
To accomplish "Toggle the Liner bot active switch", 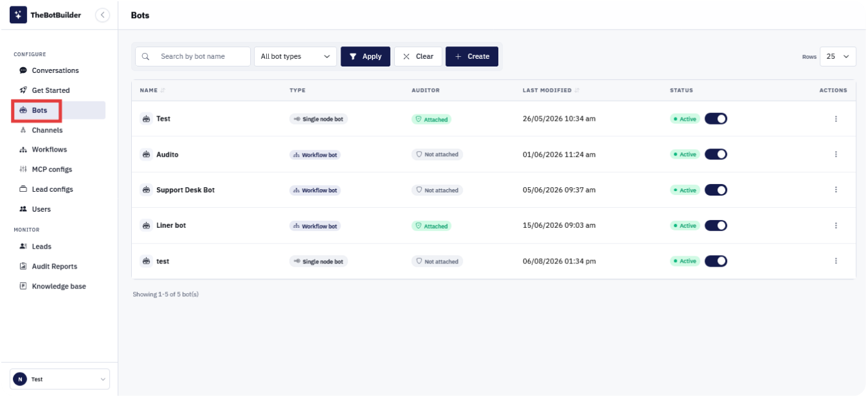I will (715, 225).
